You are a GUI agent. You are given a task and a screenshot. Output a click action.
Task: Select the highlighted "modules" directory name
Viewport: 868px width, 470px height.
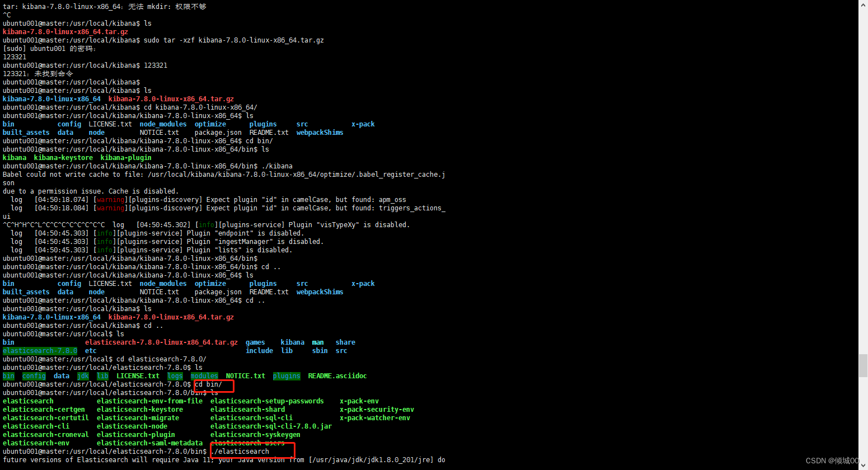tap(204, 376)
